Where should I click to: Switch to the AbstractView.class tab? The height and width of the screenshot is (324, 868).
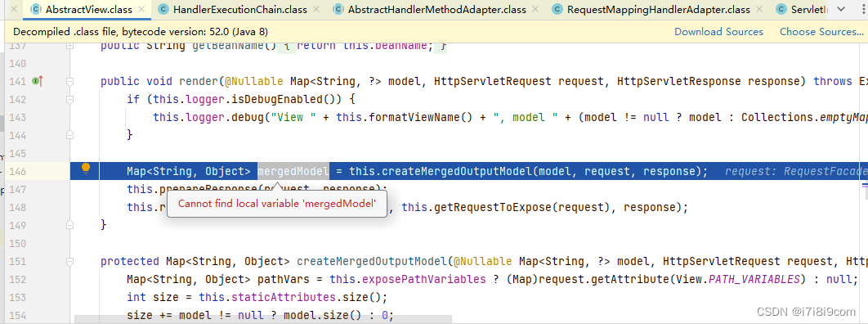click(x=88, y=10)
